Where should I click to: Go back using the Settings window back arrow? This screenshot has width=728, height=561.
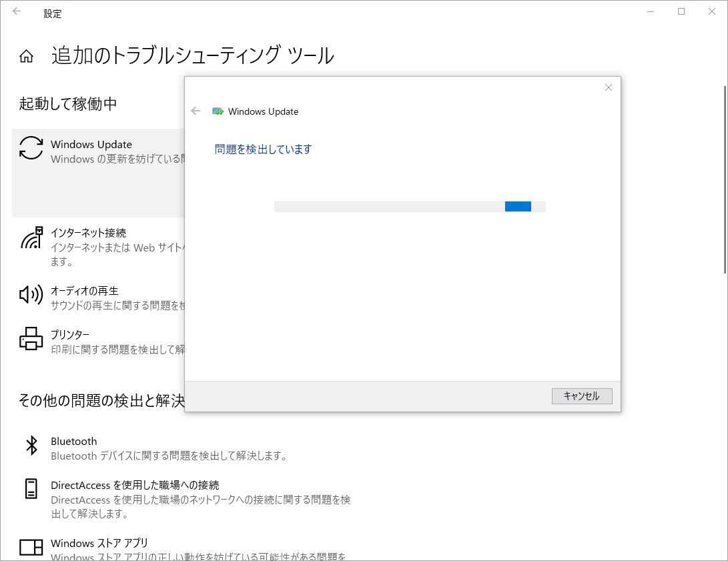[x=17, y=11]
